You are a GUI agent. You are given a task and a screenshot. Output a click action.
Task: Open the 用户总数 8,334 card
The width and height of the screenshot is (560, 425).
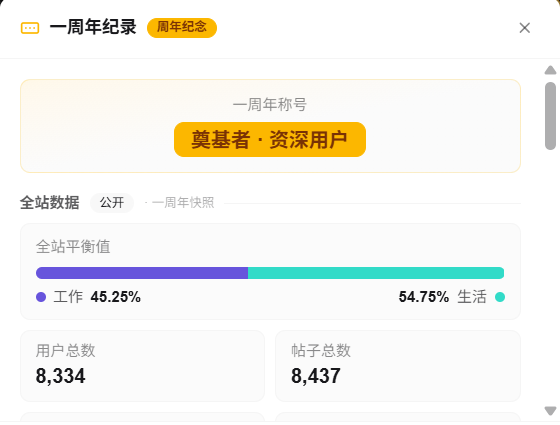142,366
